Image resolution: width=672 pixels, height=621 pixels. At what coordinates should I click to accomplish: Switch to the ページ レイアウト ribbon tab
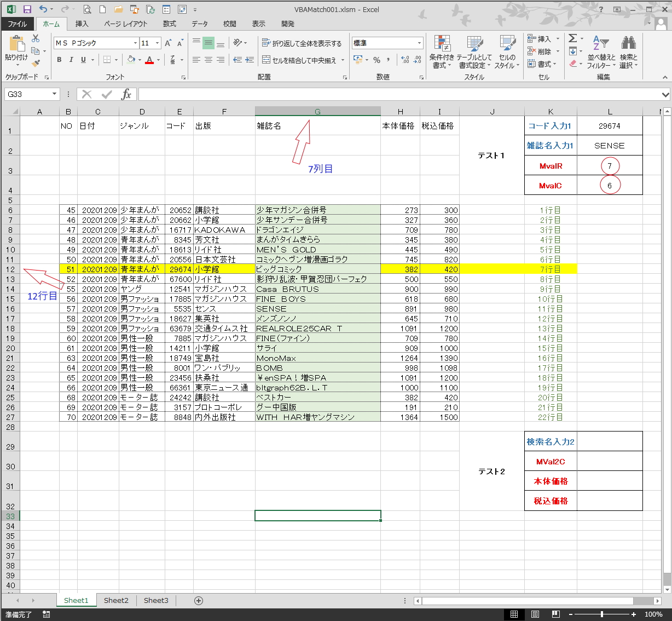[x=125, y=24]
